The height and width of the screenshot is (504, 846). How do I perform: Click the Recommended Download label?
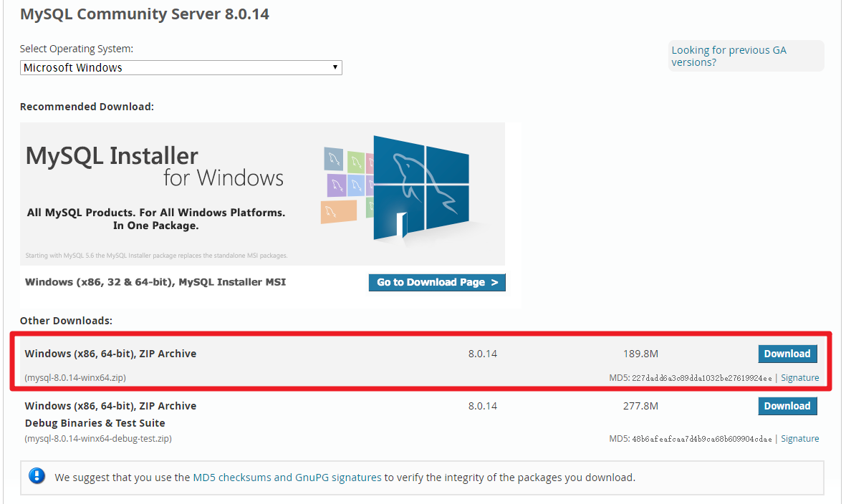[x=87, y=107]
